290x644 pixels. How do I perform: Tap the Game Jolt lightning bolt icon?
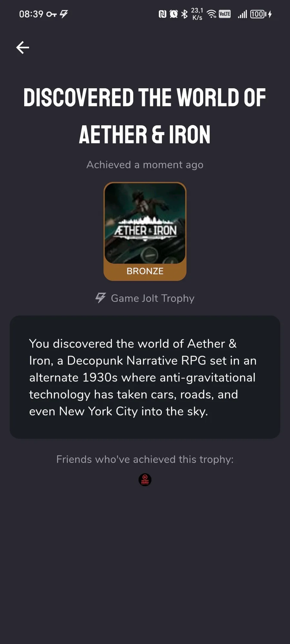[101, 298]
